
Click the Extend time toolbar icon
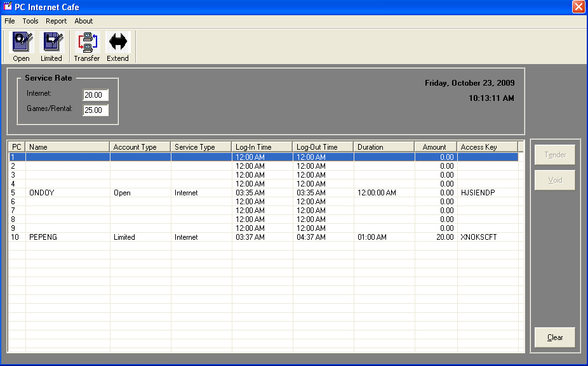click(117, 42)
